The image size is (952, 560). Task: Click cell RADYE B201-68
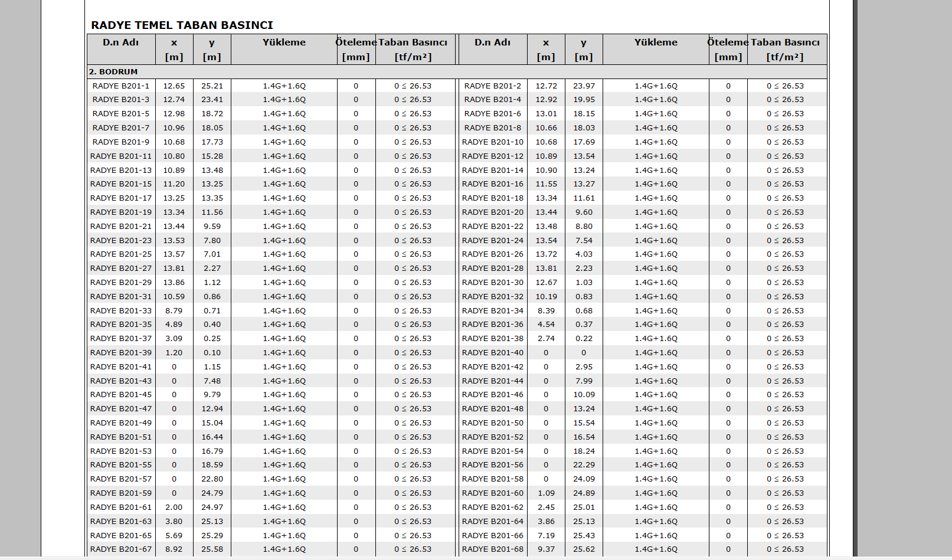coord(493,549)
